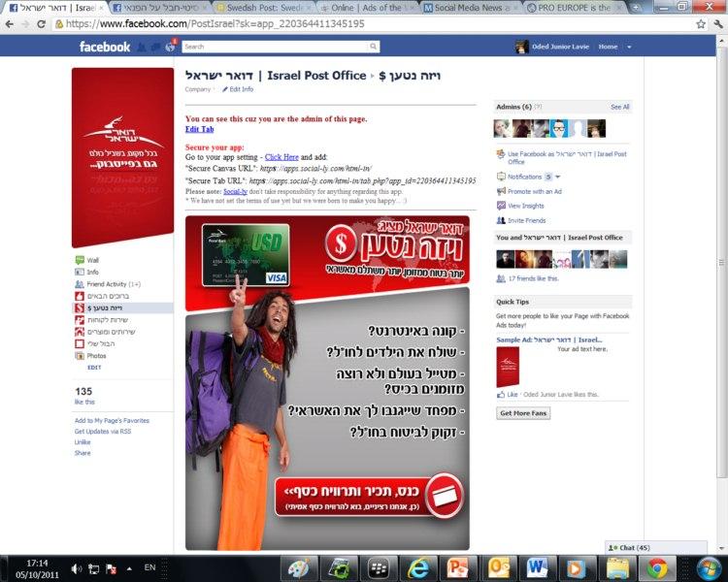
Task: Expand the Notifications dropdown arrow
Action: (x=557, y=177)
